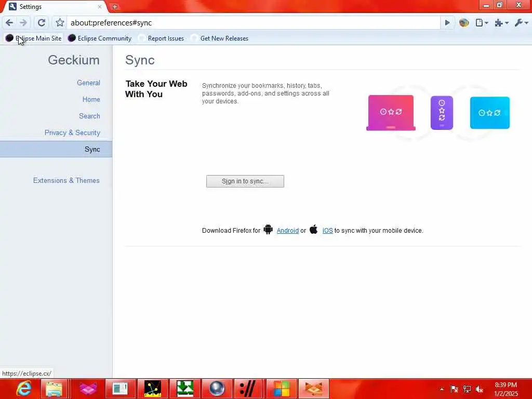This screenshot has width=532, height=399.
Task: Open the black graph-nodes taskbar icon
Action: point(153,389)
